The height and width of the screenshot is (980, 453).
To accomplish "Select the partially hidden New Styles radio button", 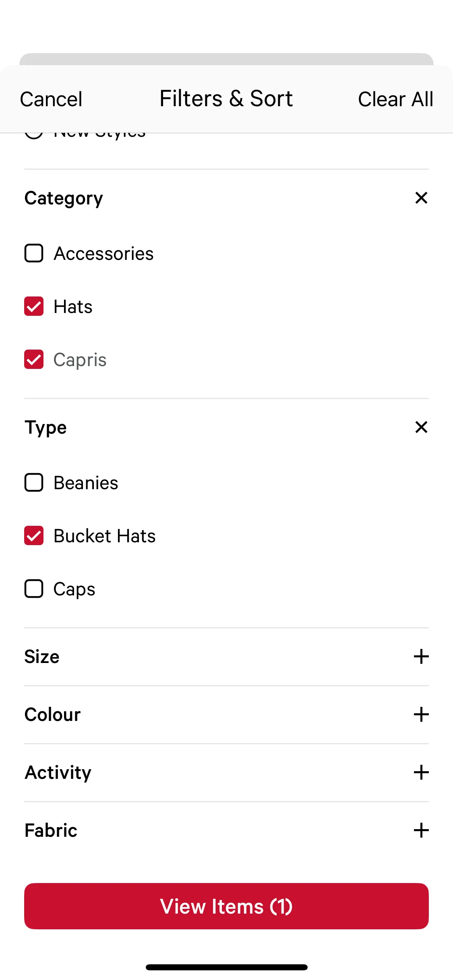I will click(34, 135).
